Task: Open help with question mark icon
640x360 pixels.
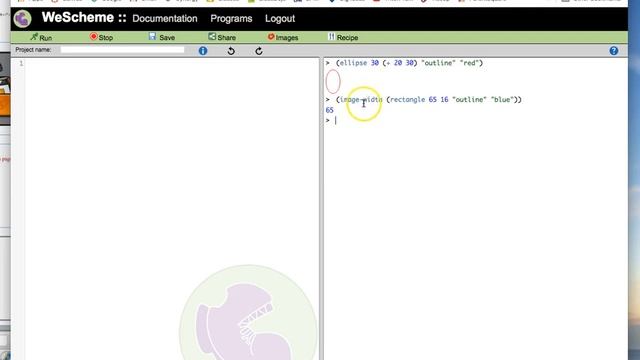Action: click(613, 51)
